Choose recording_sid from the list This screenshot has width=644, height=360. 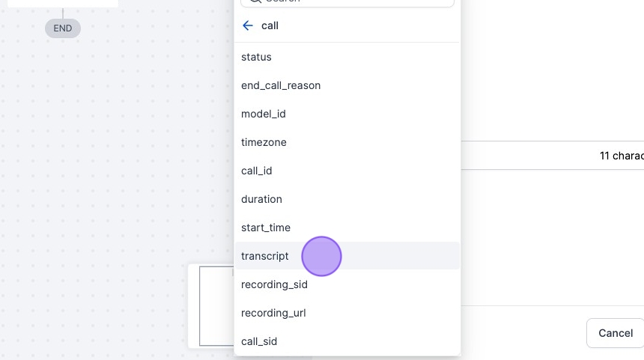point(274,284)
